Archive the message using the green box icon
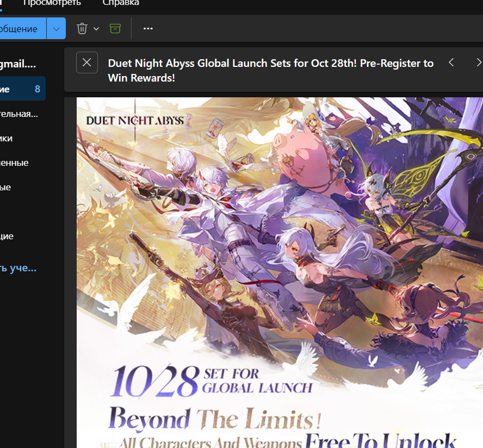 (x=115, y=29)
